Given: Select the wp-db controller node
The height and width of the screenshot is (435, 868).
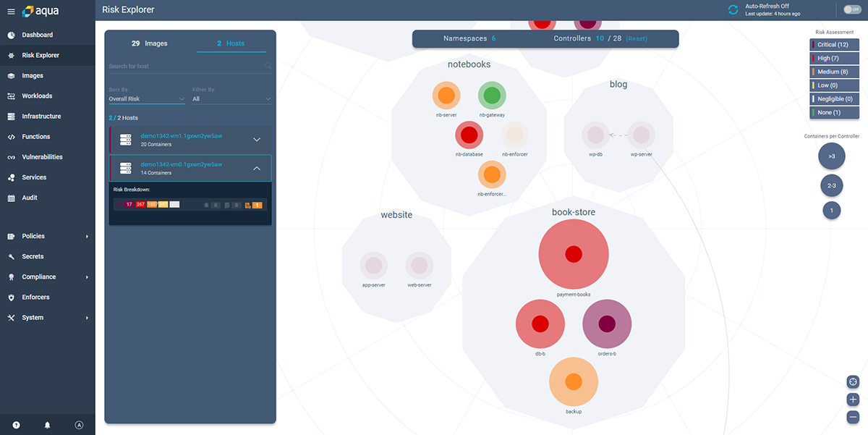Looking at the screenshot, I should click(595, 135).
